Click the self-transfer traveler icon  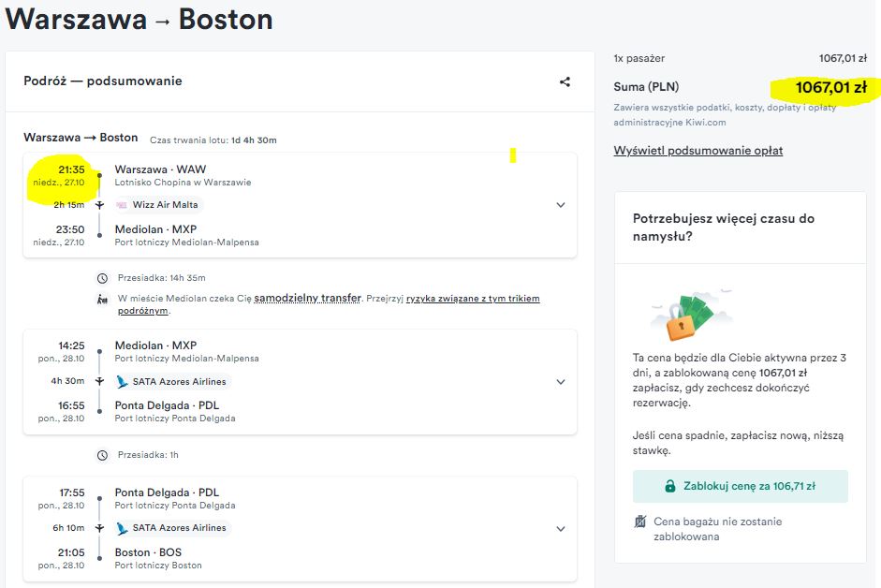click(x=102, y=299)
